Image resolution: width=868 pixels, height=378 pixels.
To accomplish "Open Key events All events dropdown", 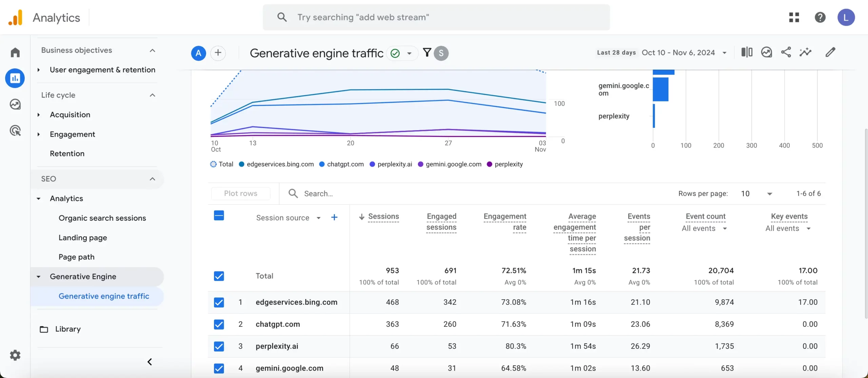I will point(808,228).
